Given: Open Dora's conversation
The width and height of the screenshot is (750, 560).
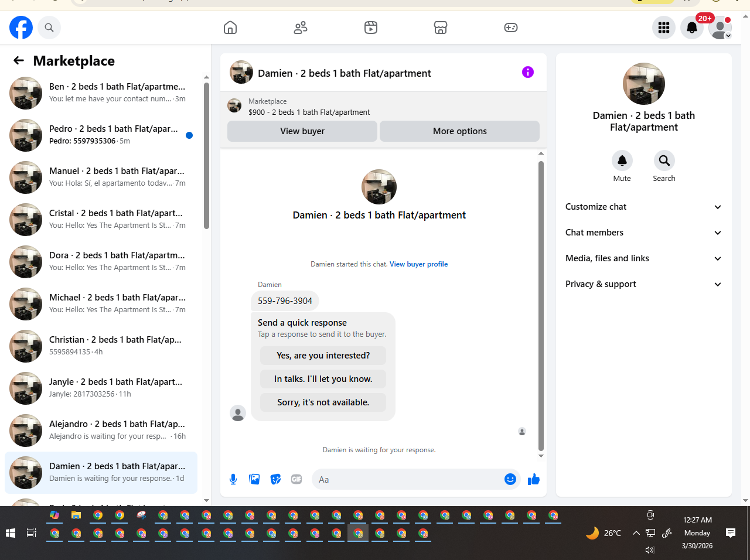Looking at the screenshot, I should [x=101, y=262].
